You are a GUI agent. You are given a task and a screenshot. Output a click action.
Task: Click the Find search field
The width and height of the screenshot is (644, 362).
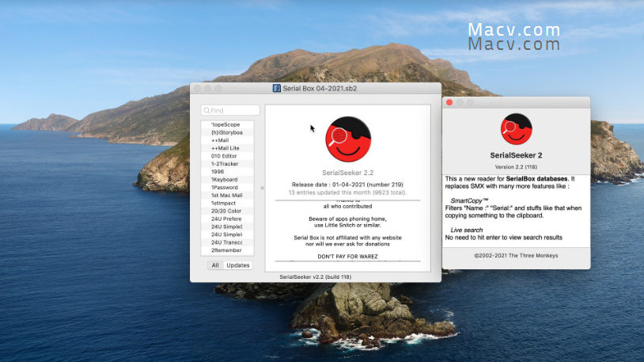pos(230,110)
